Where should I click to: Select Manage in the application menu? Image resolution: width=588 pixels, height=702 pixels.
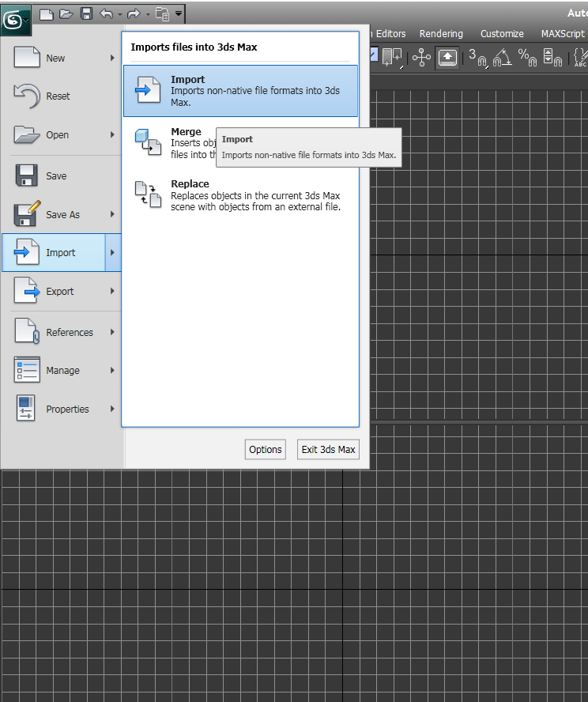pyautogui.click(x=62, y=370)
